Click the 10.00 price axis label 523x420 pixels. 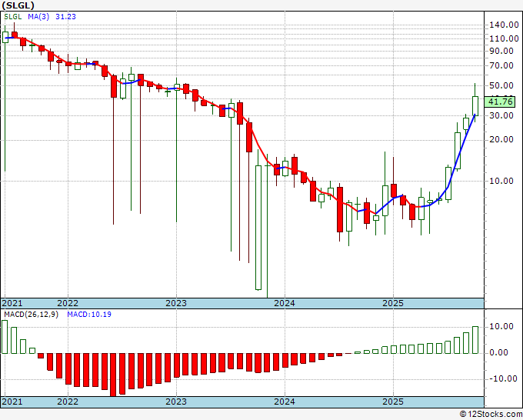(501, 181)
